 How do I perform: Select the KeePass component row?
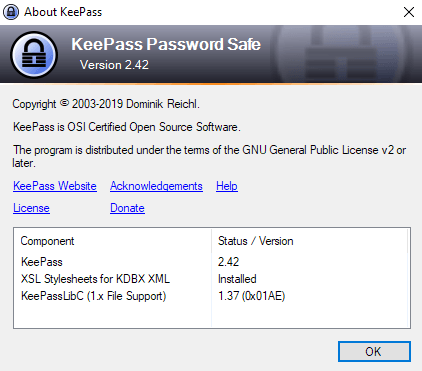pos(212,262)
